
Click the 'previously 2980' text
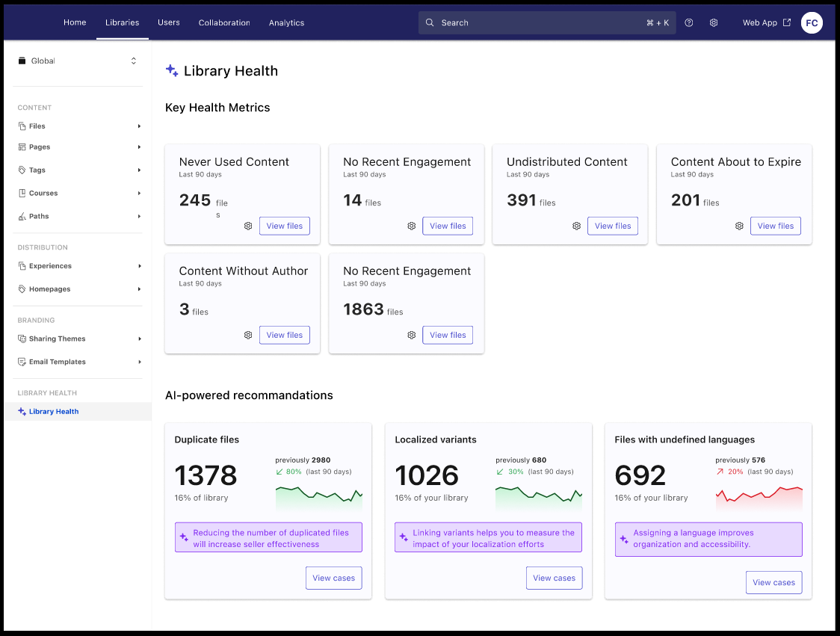[303, 460]
